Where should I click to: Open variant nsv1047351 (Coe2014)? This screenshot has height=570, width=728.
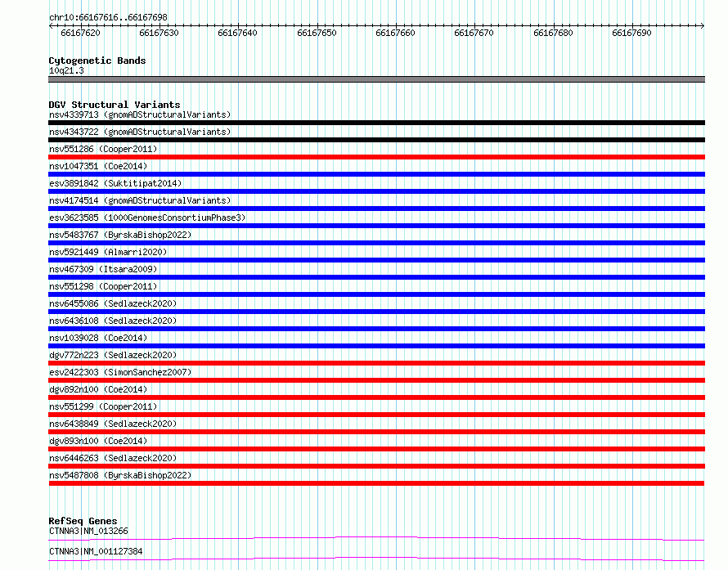pos(98,166)
